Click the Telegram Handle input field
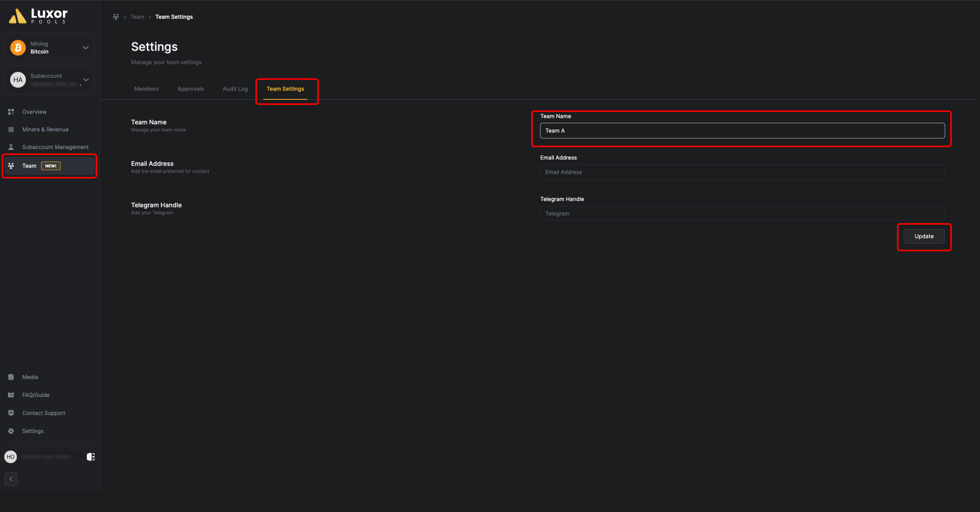The height and width of the screenshot is (512, 980). pyautogui.click(x=742, y=214)
